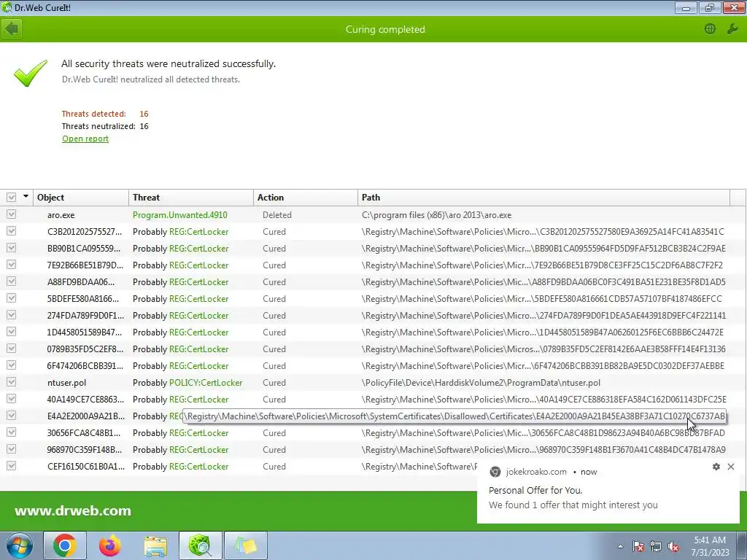The image size is (747, 560).
Task: Open the wrench settings menu
Action: [732, 29]
